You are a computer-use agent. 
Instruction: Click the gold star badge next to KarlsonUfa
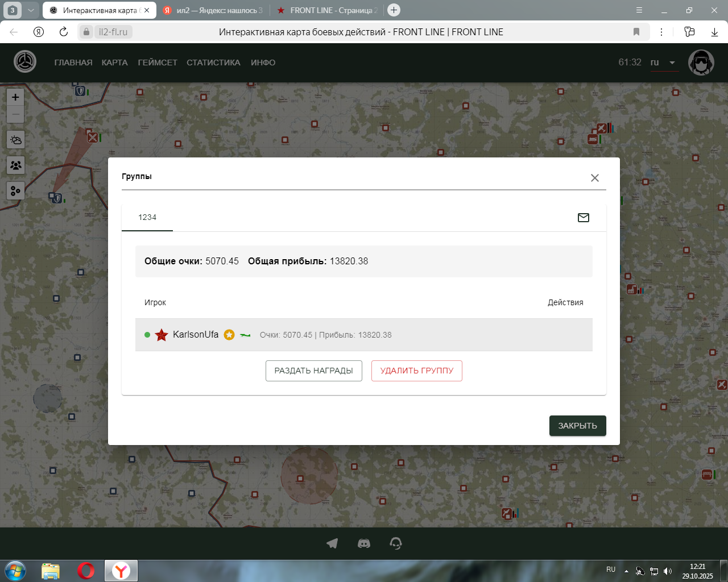click(x=229, y=335)
